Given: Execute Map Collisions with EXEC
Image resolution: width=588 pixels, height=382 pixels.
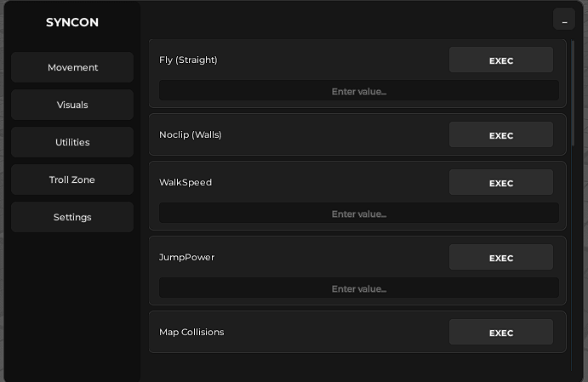Looking at the screenshot, I should [x=501, y=332].
